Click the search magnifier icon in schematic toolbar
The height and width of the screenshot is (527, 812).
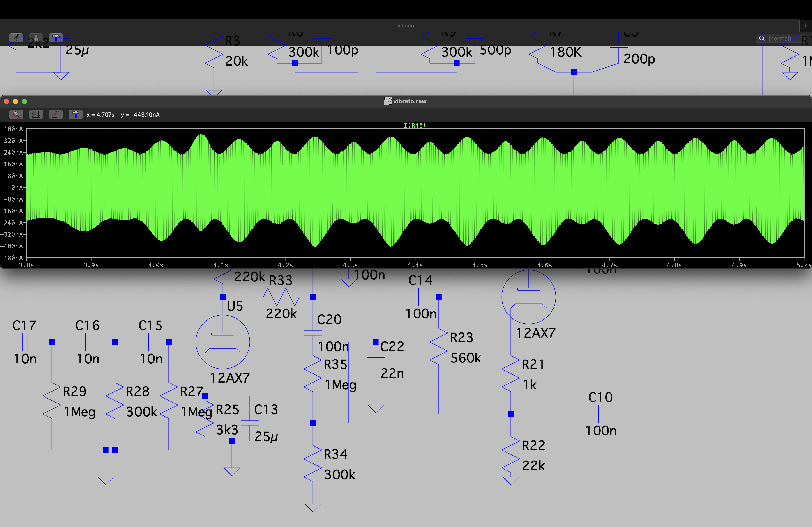pyautogui.click(x=762, y=39)
